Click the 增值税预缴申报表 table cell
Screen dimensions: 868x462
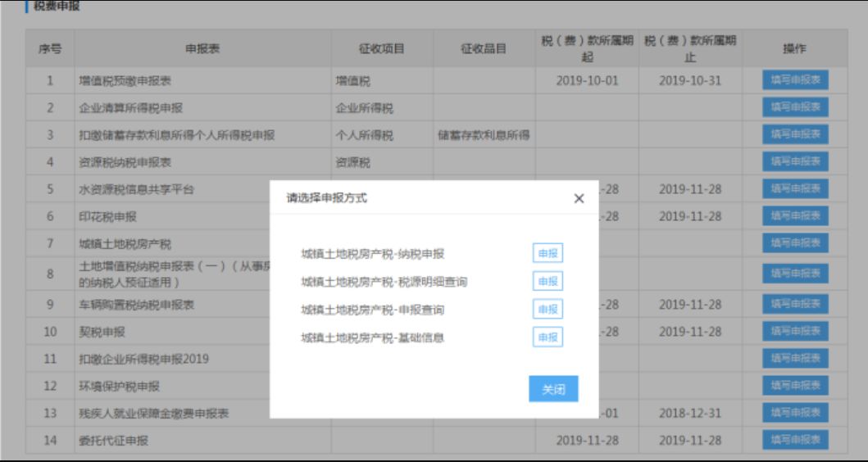pyautogui.click(x=202, y=81)
